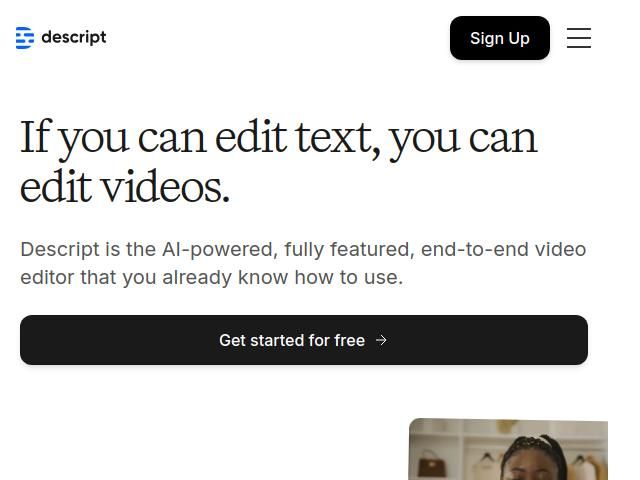640x480 pixels.
Task: Click 'end-to-end video' in the subheading
Action: pyautogui.click(x=503, y=249)
